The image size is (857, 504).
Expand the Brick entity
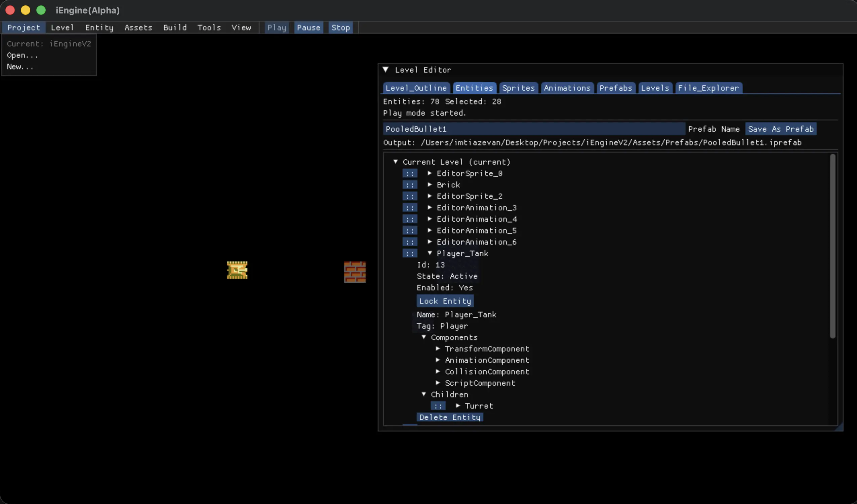pyautogui.click(x=430, y=185)
